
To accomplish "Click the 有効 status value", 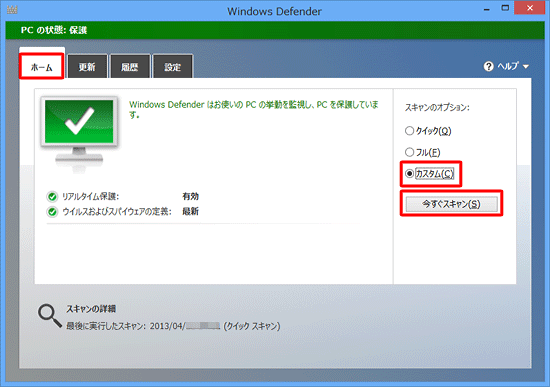I will (x=190, y=196).
